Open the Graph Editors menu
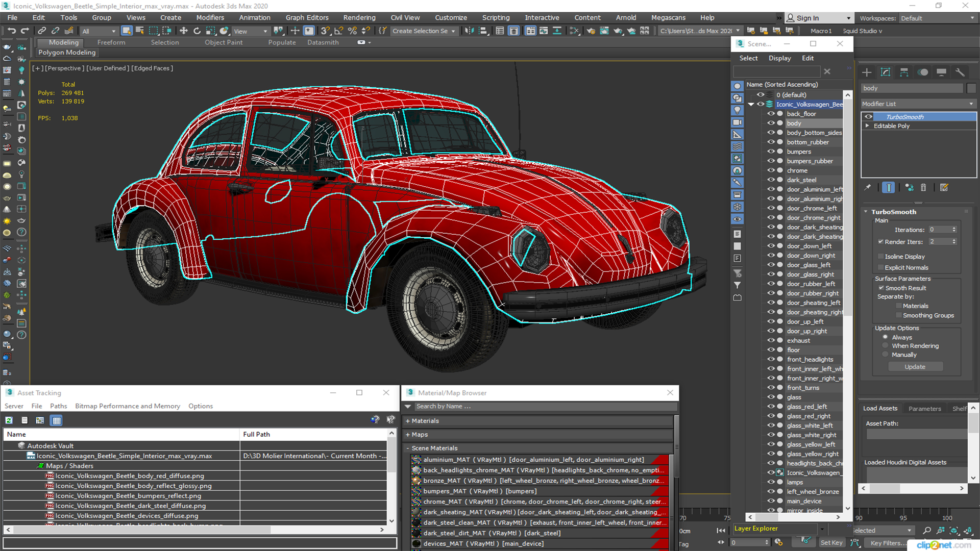Screen dimensions: 980x551 tap(307, 18)
